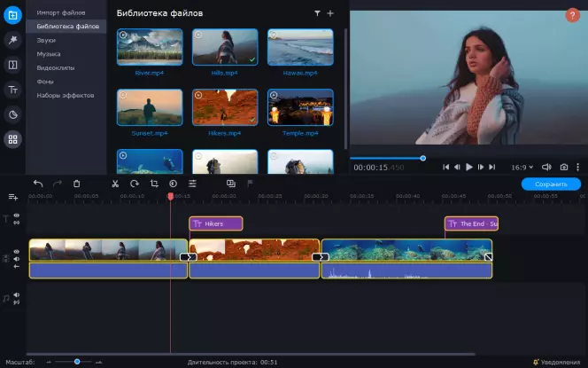Undo the last action
The height and width of the screenshot is (368, 588).
coord(38,184)
